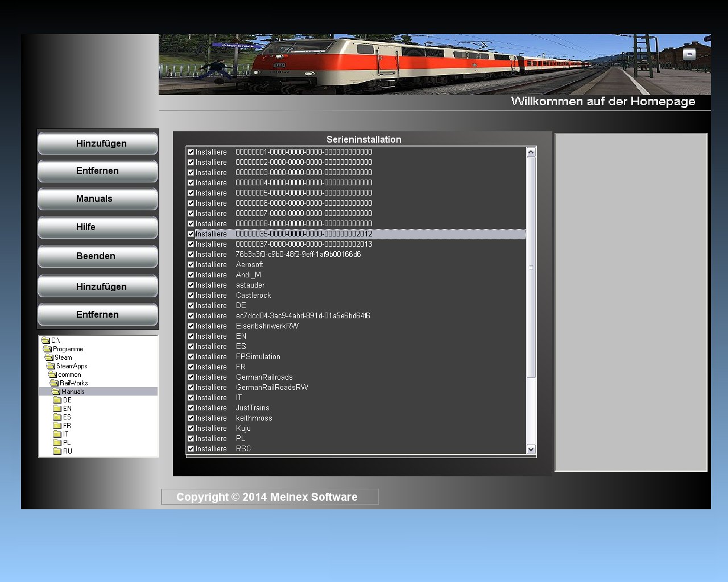Image resolution: width=728 pixels, height=582 pixels.
Task: Click the C:\ drive folder icon
Action: click(45, 340)
